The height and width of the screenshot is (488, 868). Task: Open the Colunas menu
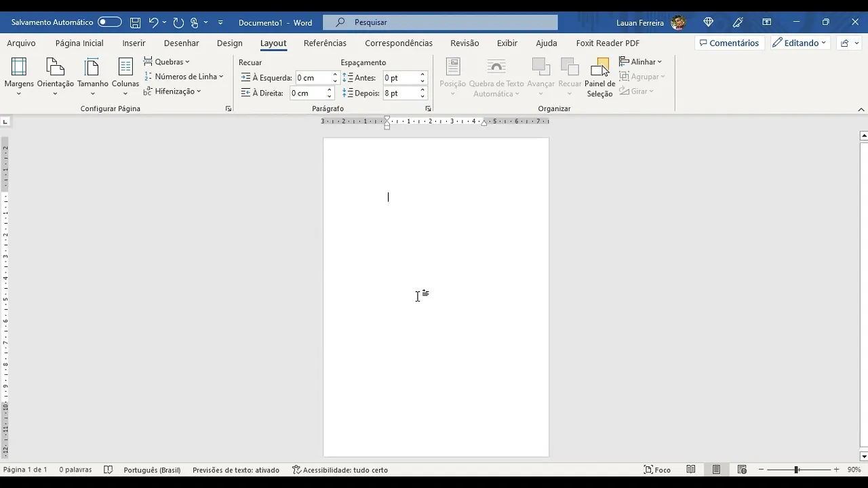pyautogui.click(x=125, y=77)
